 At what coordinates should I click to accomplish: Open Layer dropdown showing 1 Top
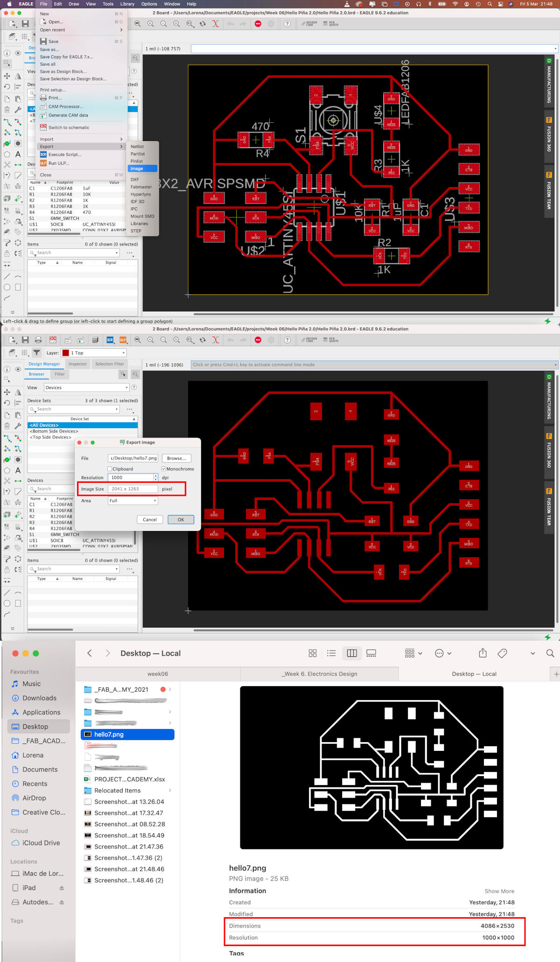coord(94,353)
